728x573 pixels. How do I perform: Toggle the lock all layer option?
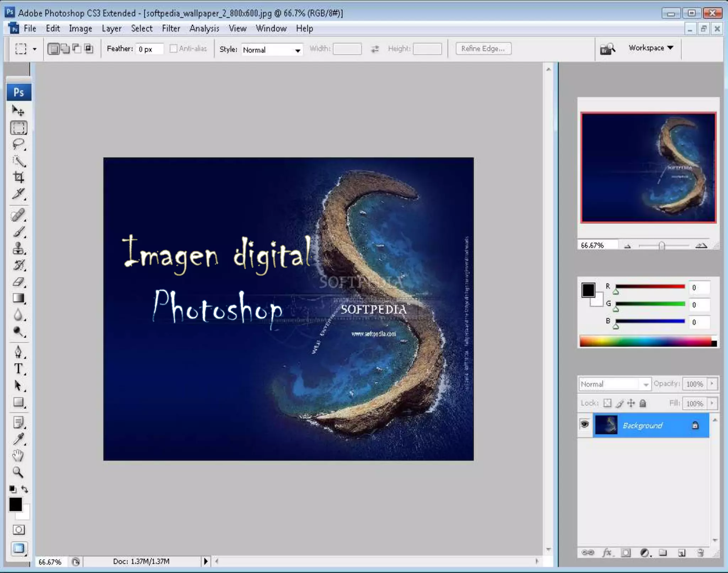(643, 403)
